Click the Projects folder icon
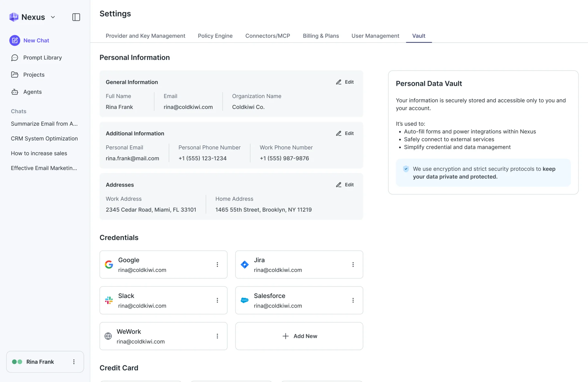 tap(15, 75)
